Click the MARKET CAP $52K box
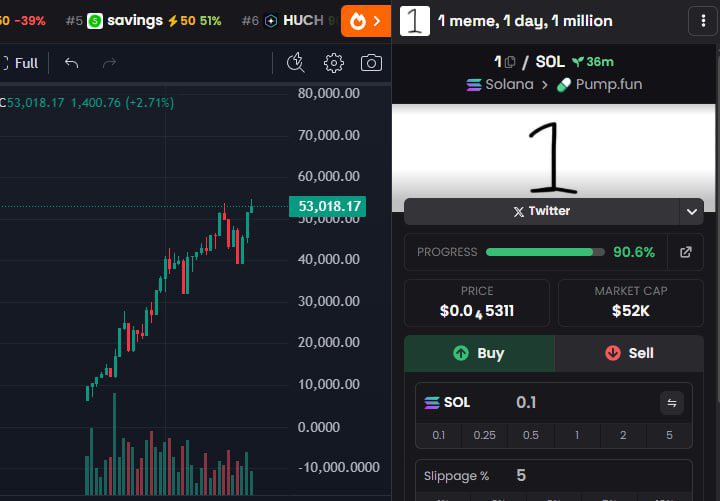This screenshot has height=501, width=720. [x=630, y=303]
